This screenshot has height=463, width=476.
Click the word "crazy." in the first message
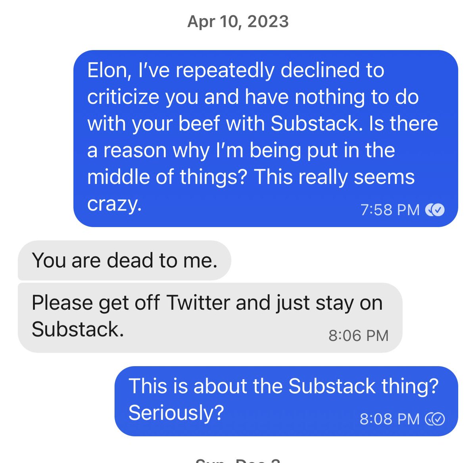pyautogui.click(x=114, y=204)
